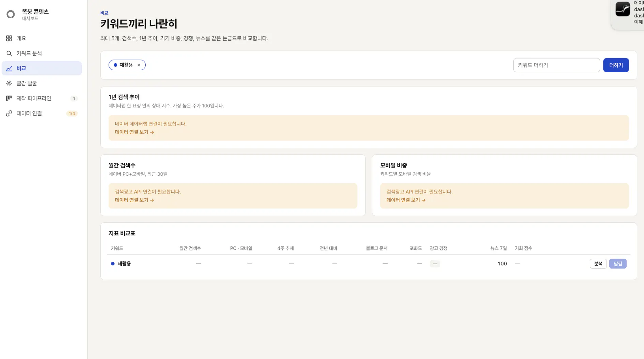Click the blue dot beside 재활용 in table
The image size is (644, 359).
(113, 264)
